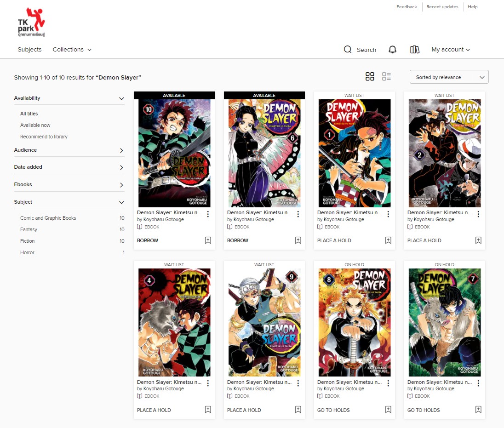Screen dimensions: 504x428
Task: Filter by All titles
Action: pos(29,114)
